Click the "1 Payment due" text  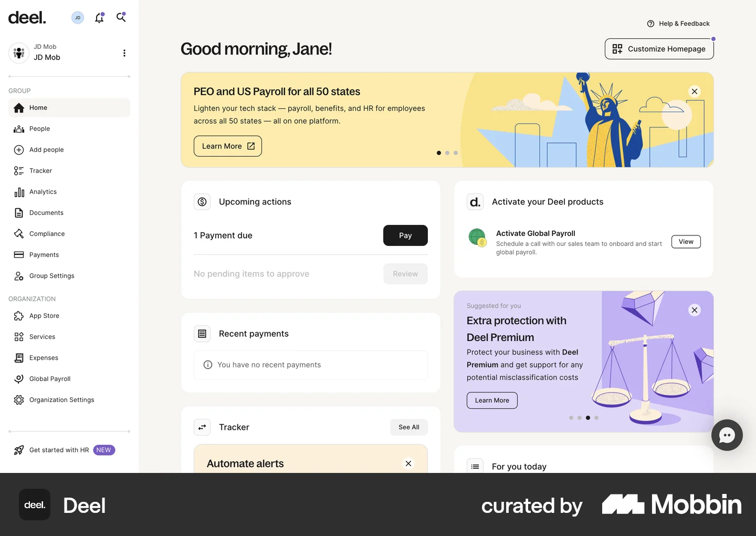pyautogui.click(x=223, y=235)
